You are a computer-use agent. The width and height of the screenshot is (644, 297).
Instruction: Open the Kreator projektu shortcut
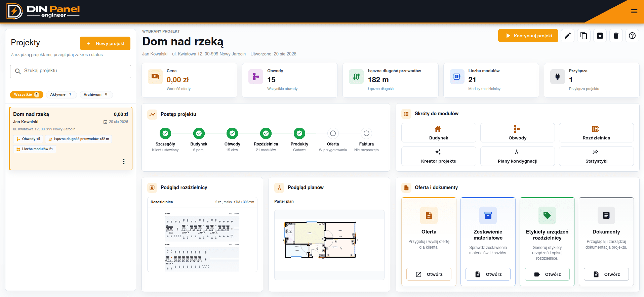[439, 156]
